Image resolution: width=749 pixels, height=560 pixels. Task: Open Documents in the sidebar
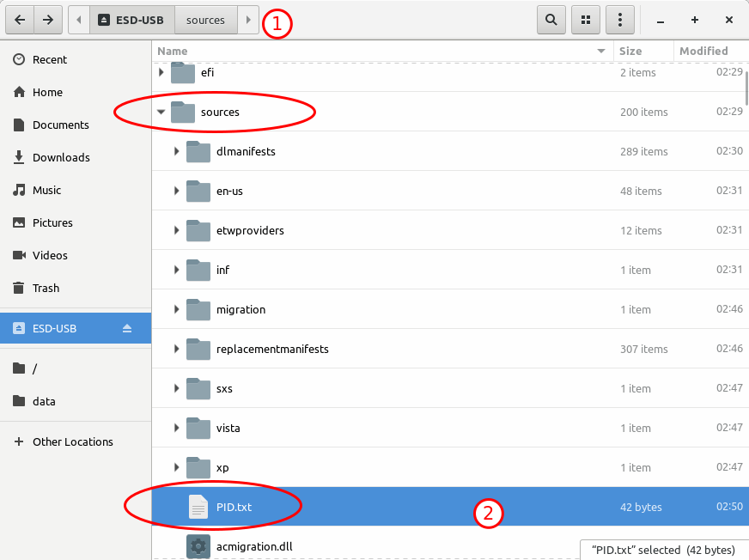point(76,125)
